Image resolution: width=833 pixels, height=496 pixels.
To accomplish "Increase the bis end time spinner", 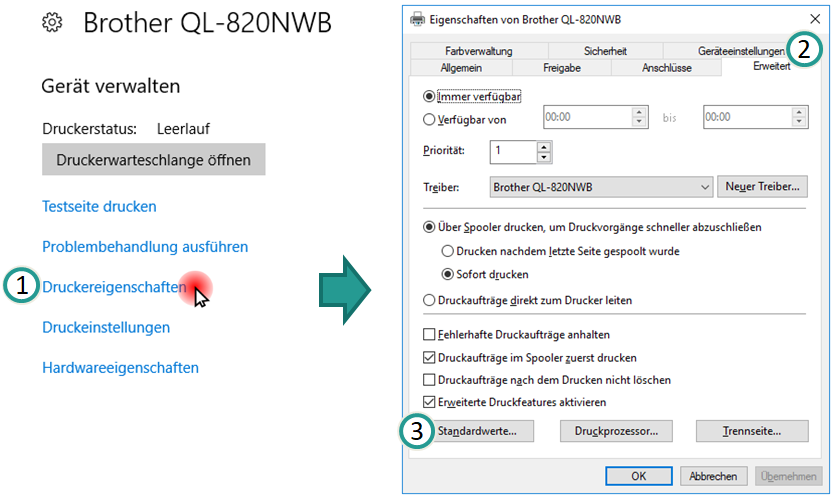I will [799, 112].
